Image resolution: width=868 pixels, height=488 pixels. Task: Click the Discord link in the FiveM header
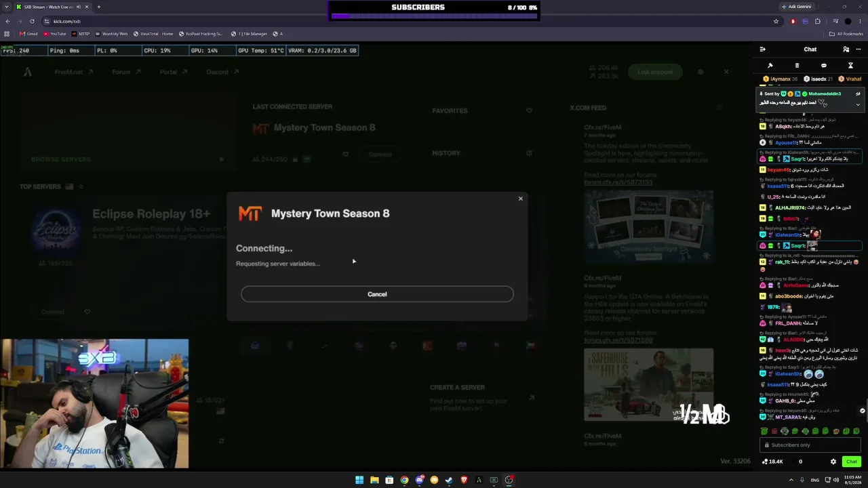click(x=221, y=72)
